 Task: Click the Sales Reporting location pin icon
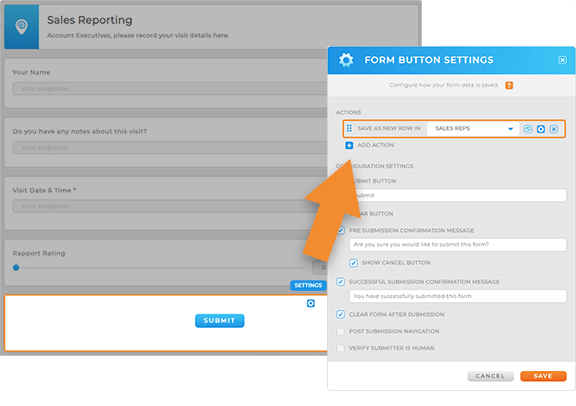[22, 27]
